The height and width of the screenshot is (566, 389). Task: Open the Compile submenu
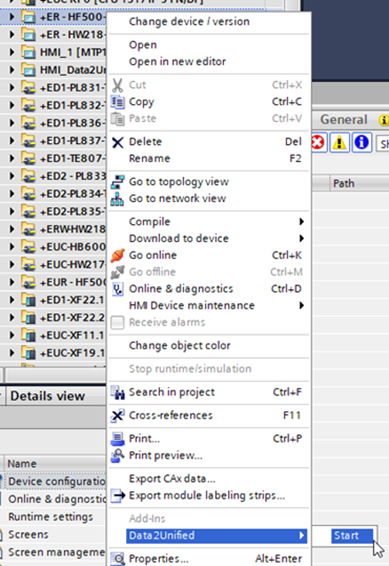tap(209, 222)
